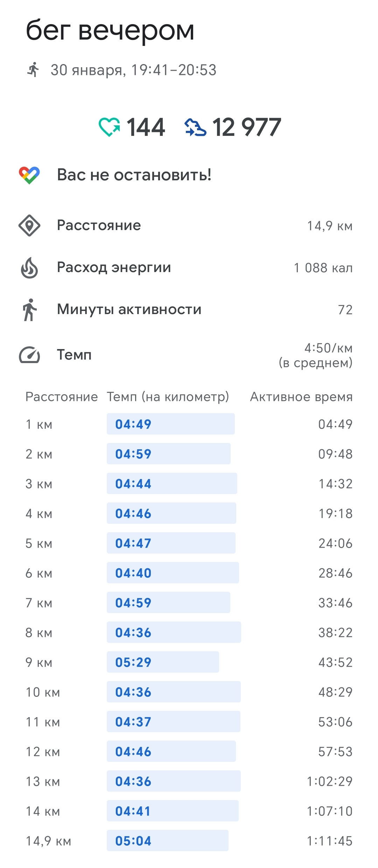This screenshot has height=868, width=378.
Task: Tap the running figure icon beside the date
Action: click(x=33, y=69)
